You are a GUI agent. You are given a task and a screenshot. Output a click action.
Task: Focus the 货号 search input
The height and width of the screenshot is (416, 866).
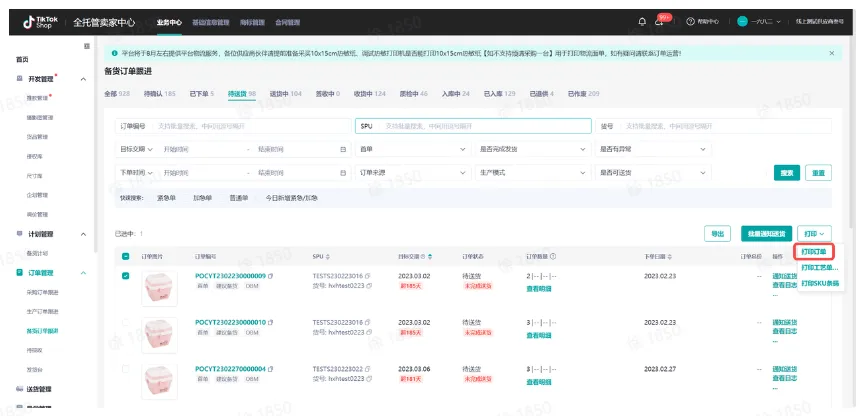714,126
